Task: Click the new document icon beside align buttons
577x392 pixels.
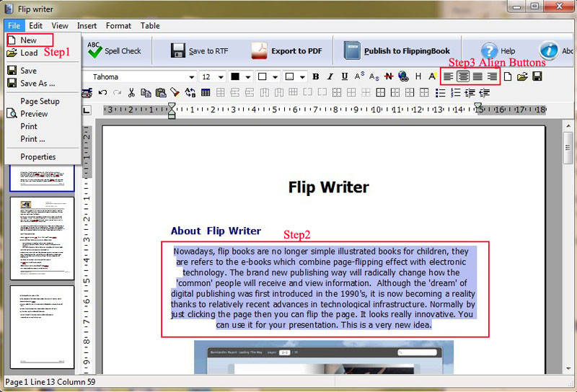Action: (508, 76)
